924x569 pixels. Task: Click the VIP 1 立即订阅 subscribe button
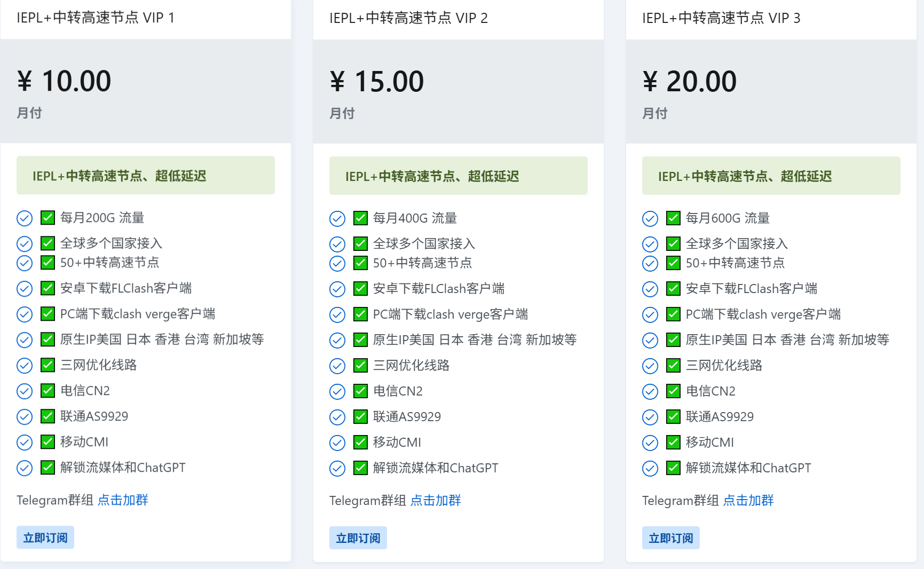point(45,538)
